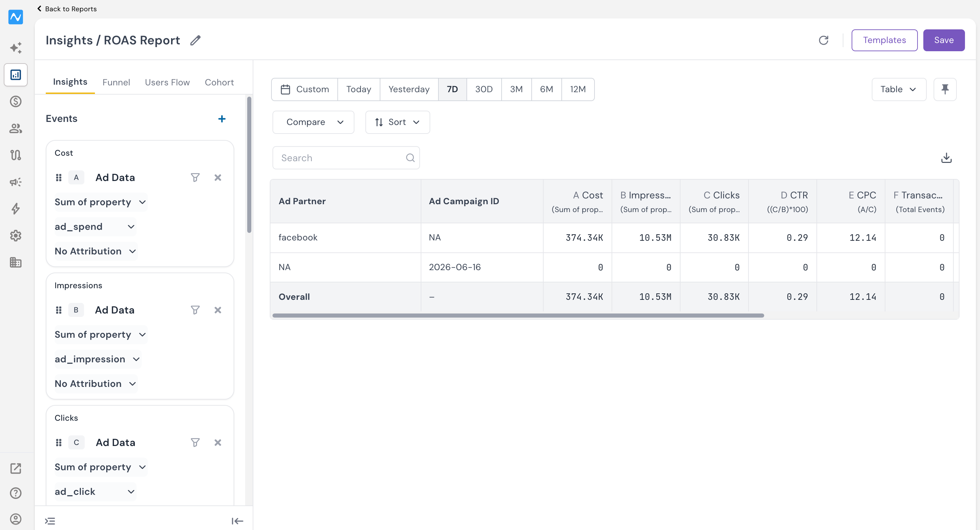The image size is (980, 530).
Task: Open the AI sparkle sidebar icon
Action: 16,48
